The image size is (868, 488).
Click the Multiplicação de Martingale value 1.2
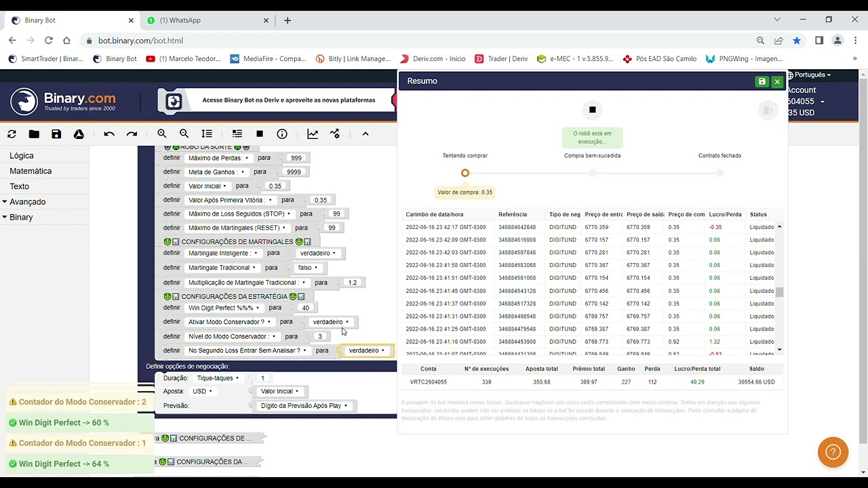352,283
